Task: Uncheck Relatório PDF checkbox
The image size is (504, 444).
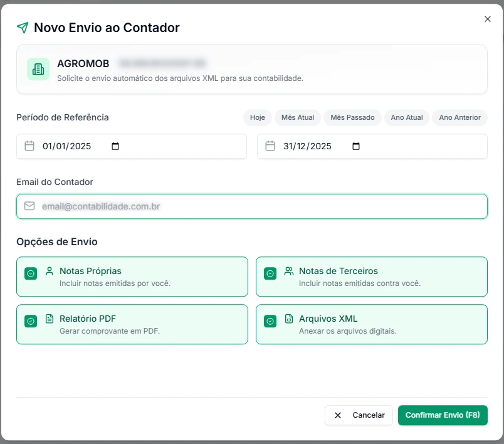Action: (31, 321)
